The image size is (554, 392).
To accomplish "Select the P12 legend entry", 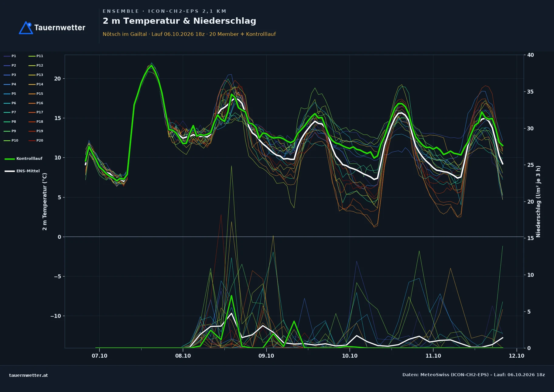I will (x=36, y=65).
